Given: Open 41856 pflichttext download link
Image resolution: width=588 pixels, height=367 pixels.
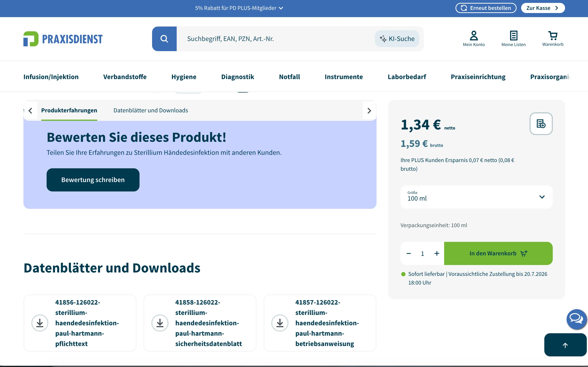Looking at the screenshot, I should point(87,323).
